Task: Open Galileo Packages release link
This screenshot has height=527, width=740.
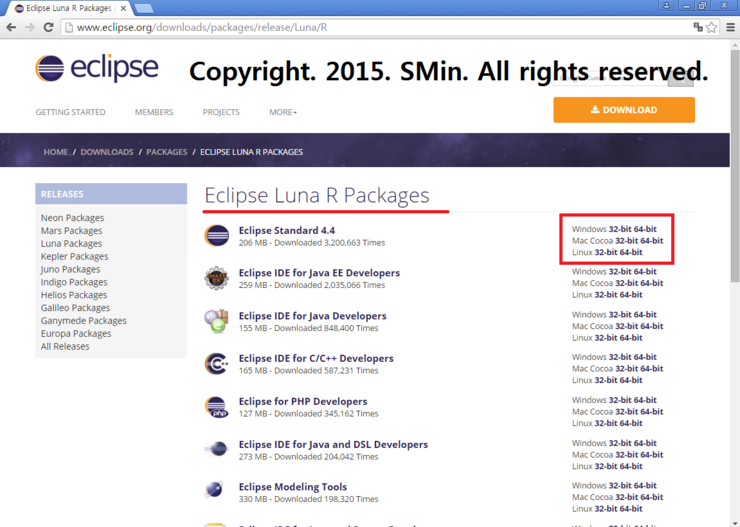Action: click(x=75, y=308)
